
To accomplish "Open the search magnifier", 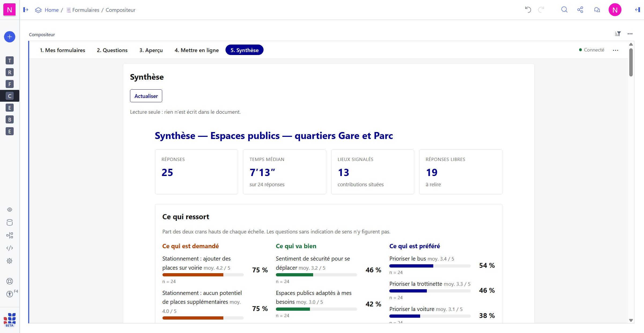I will (x=564, y=10).
